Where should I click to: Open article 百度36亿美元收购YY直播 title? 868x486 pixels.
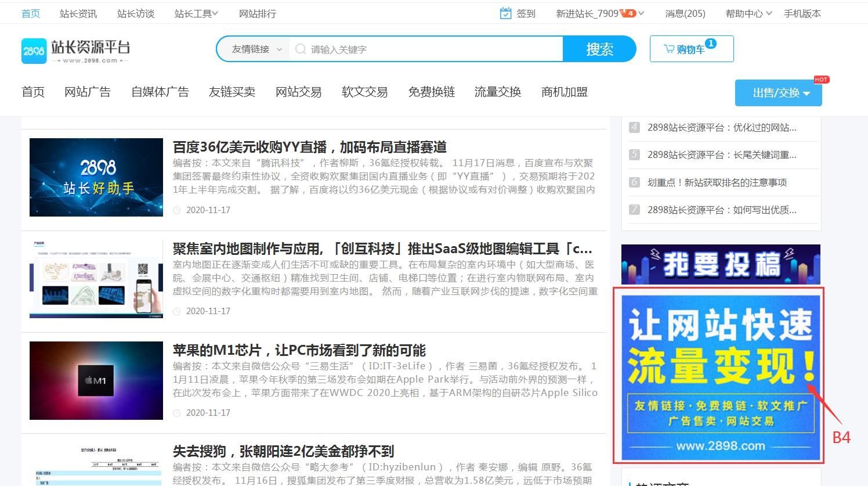pos(310,147)
